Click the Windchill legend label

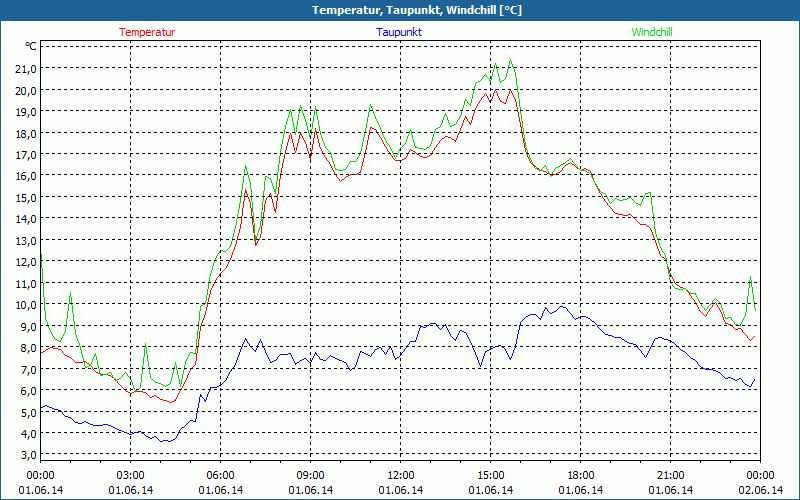coord(652,32)
